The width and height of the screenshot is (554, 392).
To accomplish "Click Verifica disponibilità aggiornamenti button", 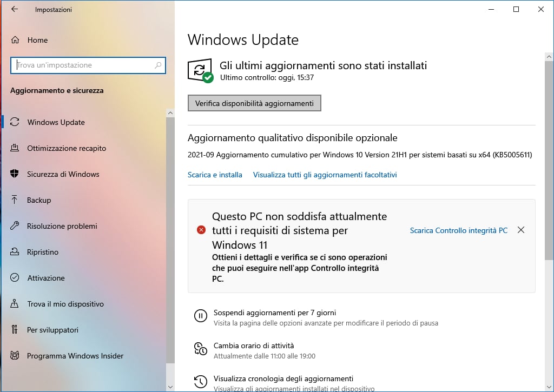I will [254, 103].
